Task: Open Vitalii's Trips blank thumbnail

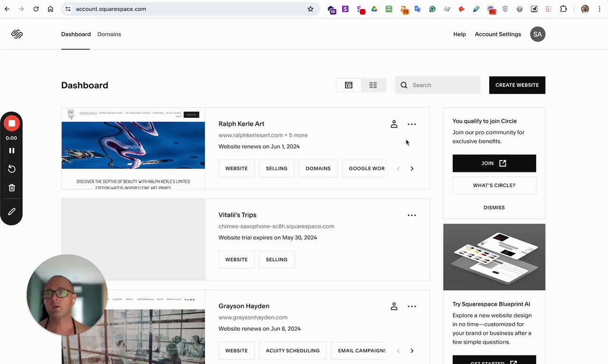Action: point(133,240)
